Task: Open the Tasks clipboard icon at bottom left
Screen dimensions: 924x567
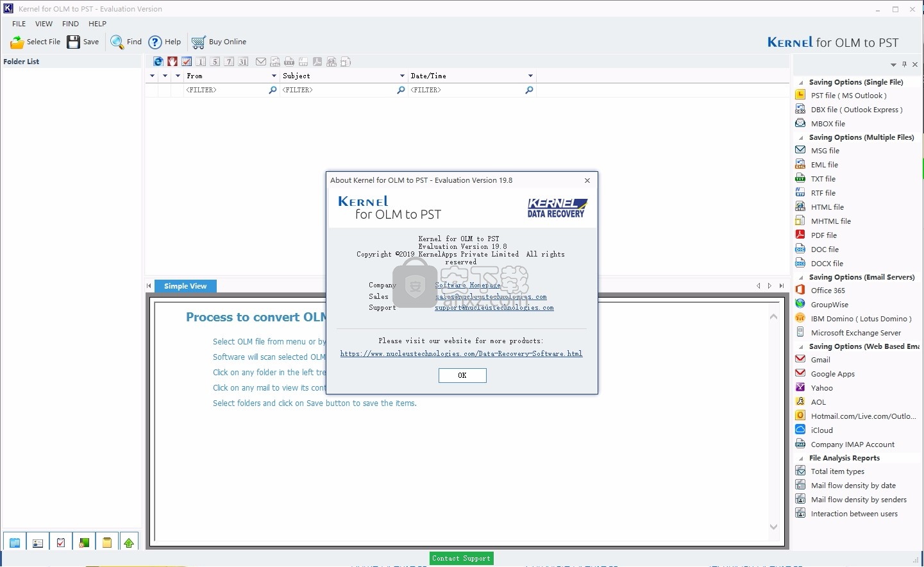Action: [61, 543]
